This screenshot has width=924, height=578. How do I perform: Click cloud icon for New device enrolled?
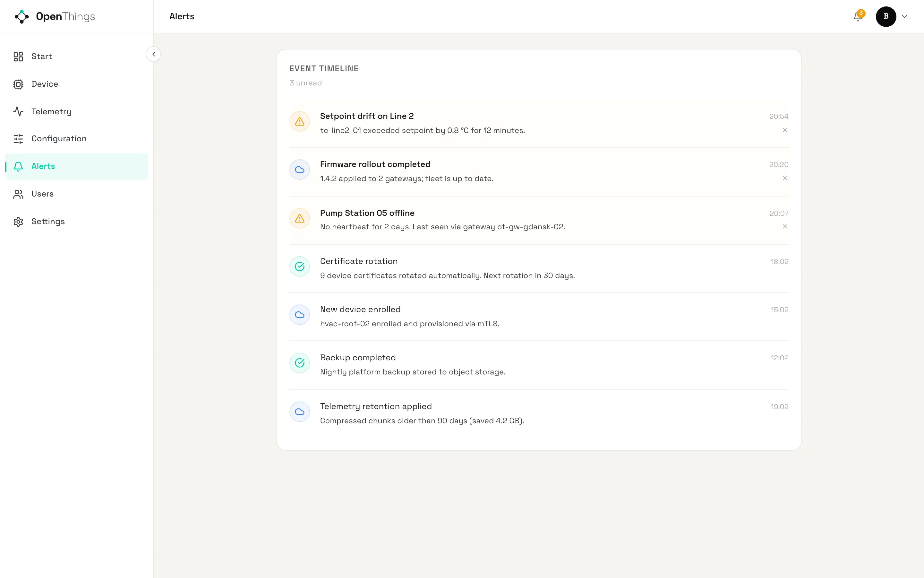[x=300, y=315]
